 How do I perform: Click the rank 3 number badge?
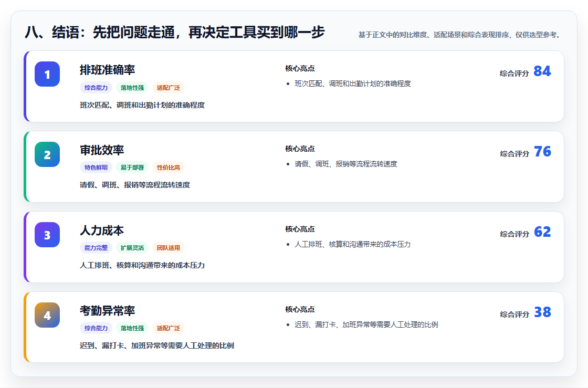click(x=47, y=235)
